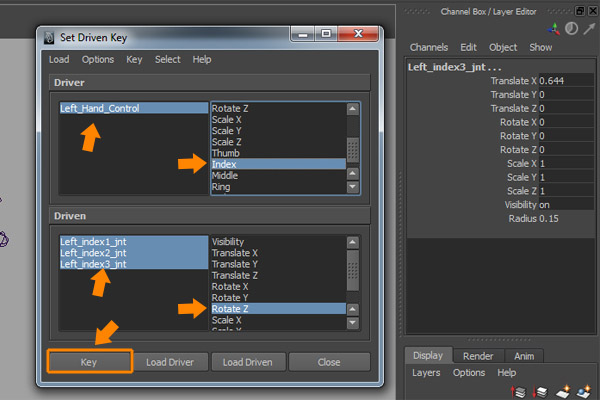
Task: Select Ring driver attribute
Action: (278, 187)
